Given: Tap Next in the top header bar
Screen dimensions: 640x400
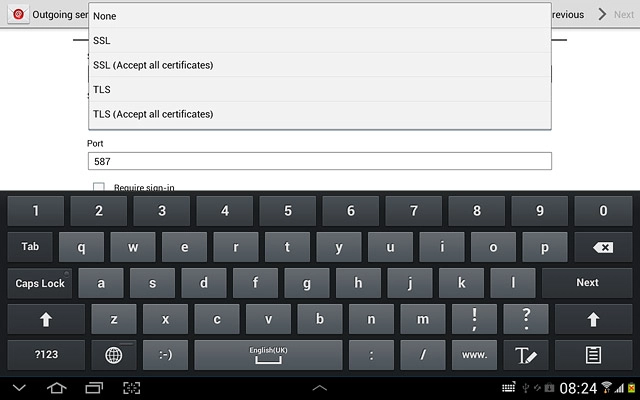Looking at the screenshot, I should pos(616,15).
